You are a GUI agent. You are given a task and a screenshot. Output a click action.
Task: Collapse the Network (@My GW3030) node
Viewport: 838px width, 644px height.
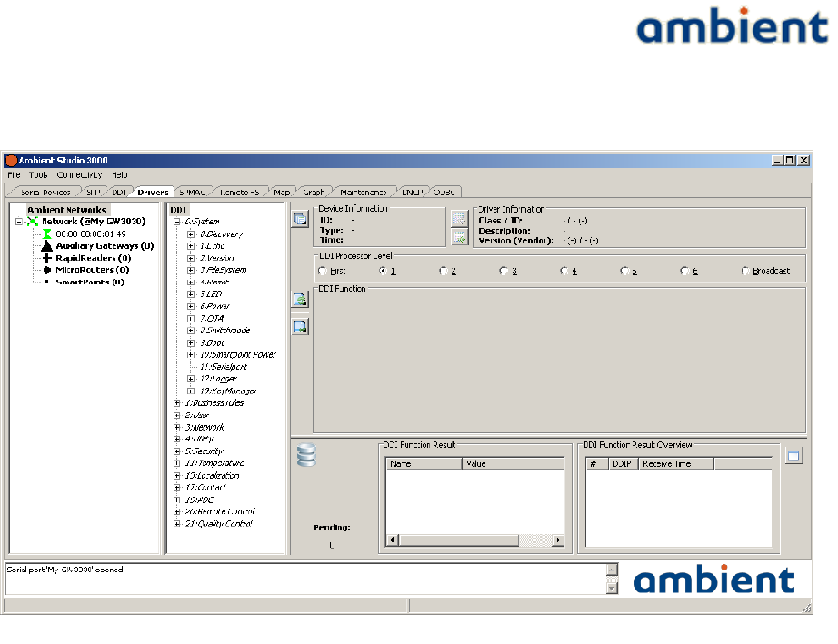[x=19, y=222]
